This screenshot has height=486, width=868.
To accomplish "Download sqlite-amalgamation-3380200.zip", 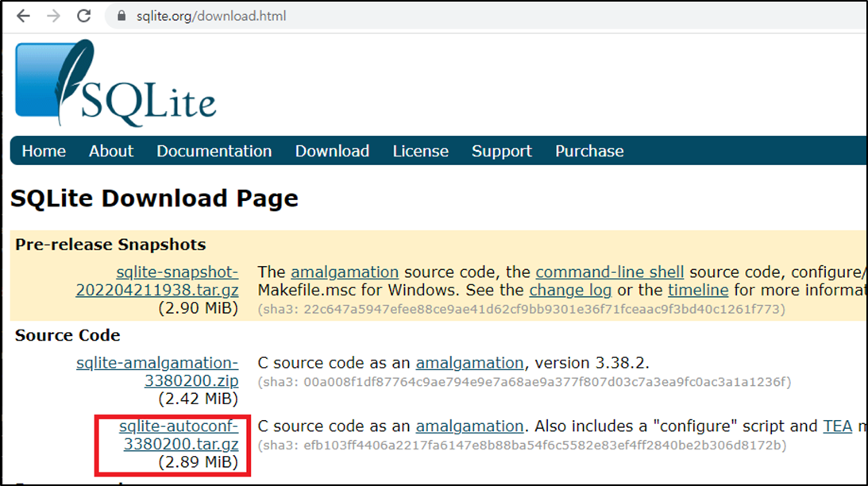I will coord(158,372).
